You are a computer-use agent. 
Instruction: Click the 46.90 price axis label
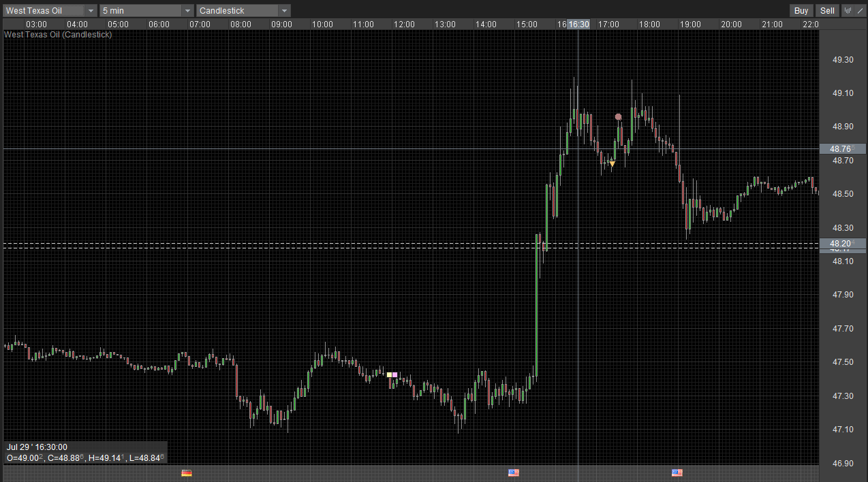(x=843, y=464)
